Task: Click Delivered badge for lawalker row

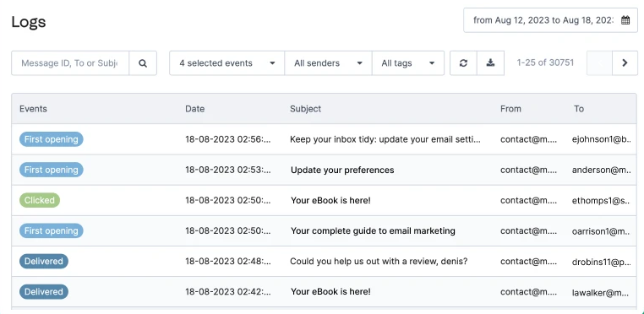Action: pos(44,292)
